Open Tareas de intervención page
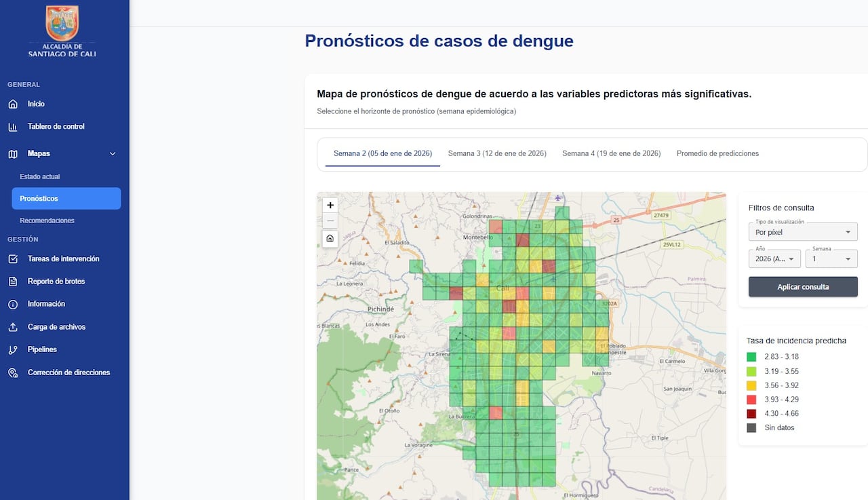Image resolution: width=868 pixels, height=500 pixels. (64, 259)
